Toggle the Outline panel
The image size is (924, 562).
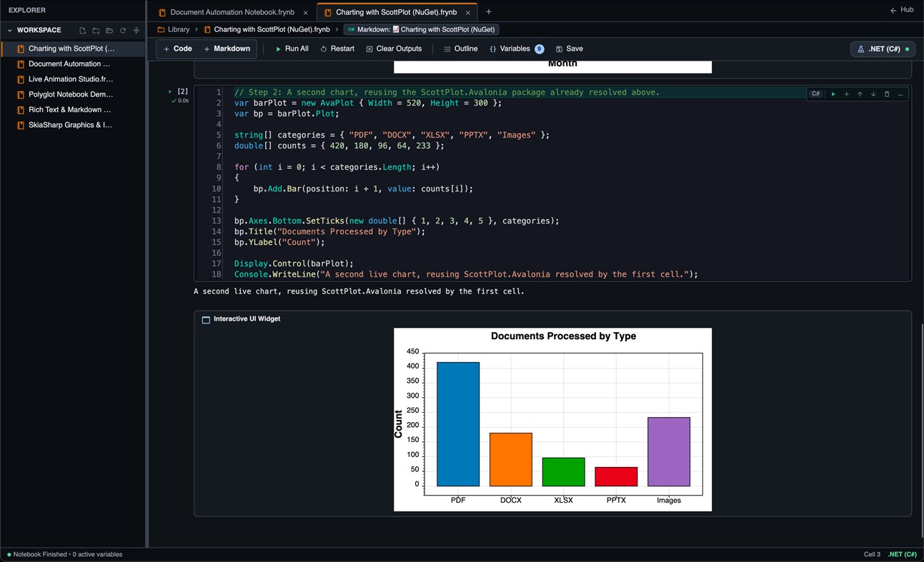click(460, 49)
